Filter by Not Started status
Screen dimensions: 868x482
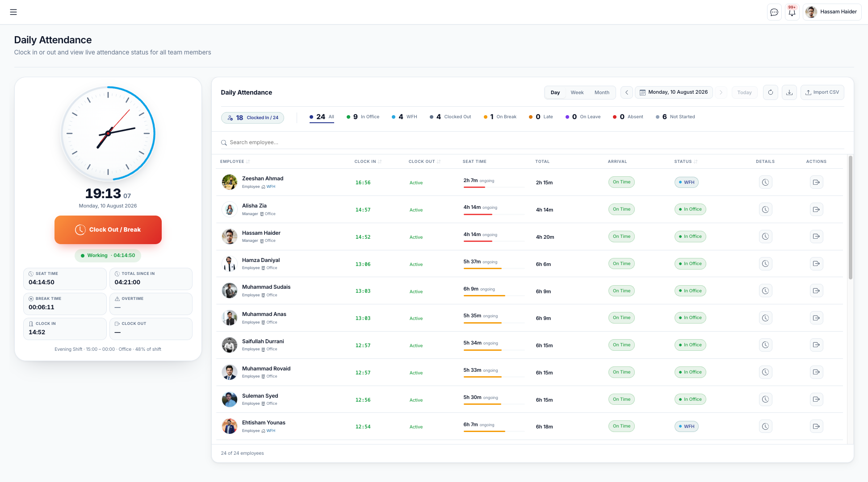(675, 117)
